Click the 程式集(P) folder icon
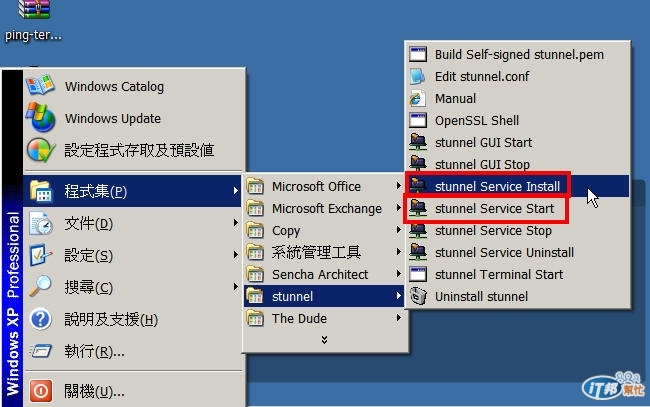Screen dimensions: 650x407 coord(41,191)
